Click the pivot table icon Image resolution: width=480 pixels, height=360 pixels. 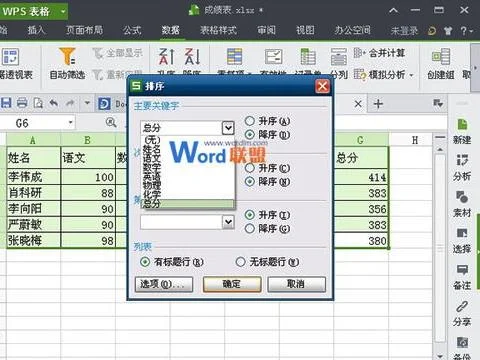pos(11,56)
